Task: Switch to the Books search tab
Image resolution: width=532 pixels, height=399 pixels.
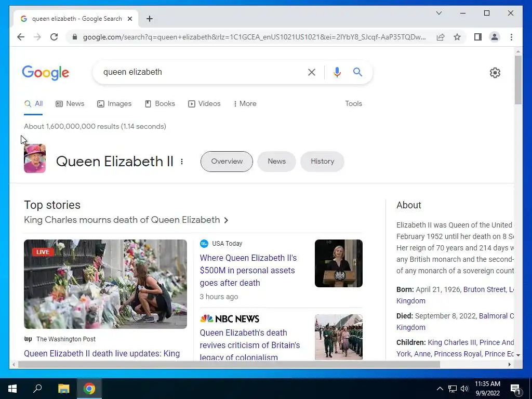Action: [x=160, y=103]
